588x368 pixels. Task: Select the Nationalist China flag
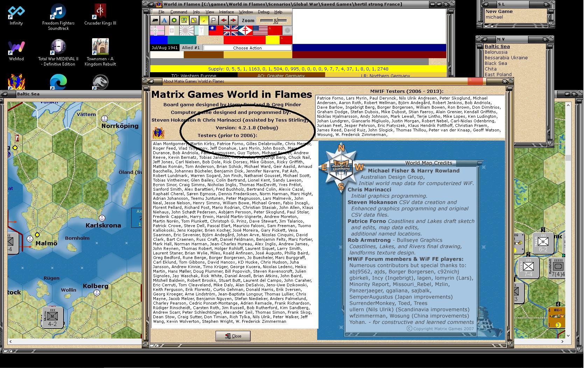216,31
